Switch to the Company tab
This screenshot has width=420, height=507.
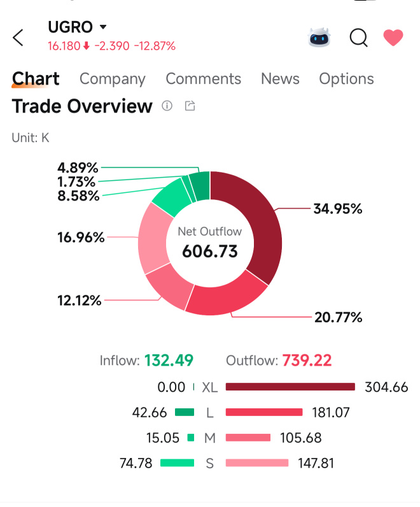pos(113,79)
